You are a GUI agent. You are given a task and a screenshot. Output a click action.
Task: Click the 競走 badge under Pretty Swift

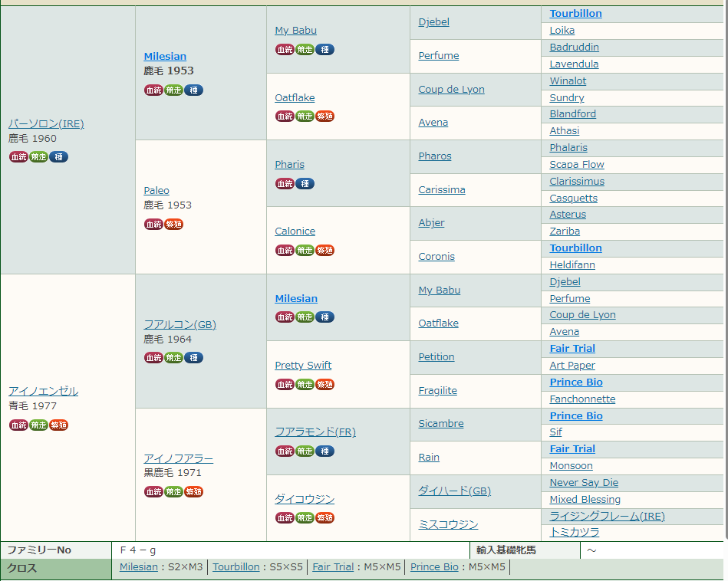[305, 385]
